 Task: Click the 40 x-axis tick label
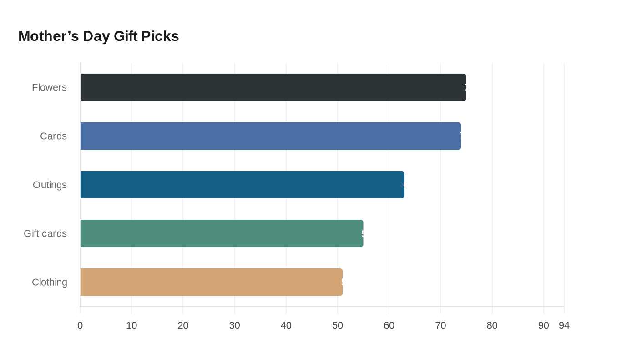click(286, 325)
